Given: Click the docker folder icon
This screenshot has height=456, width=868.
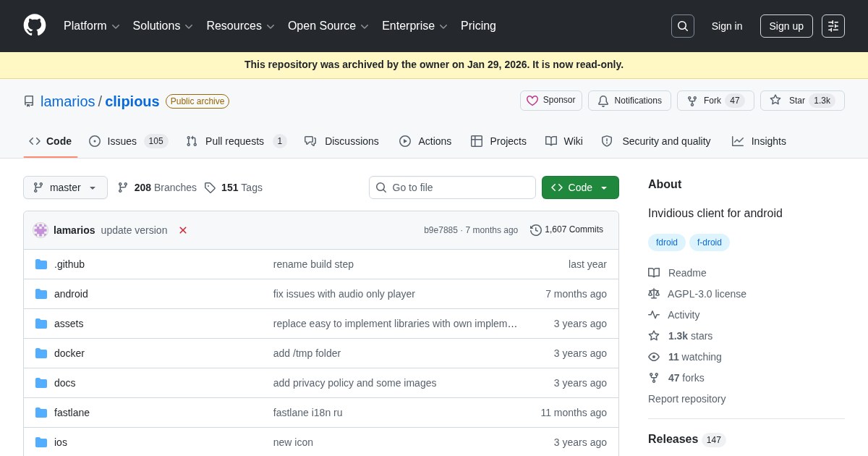Looking at the screenshot, I should click(x=41, y=353).
